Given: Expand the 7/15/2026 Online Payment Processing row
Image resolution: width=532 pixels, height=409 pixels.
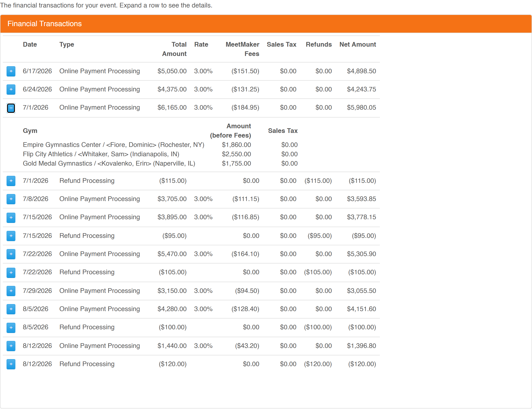Looking at the screenshot, I should tap(11, 217).
